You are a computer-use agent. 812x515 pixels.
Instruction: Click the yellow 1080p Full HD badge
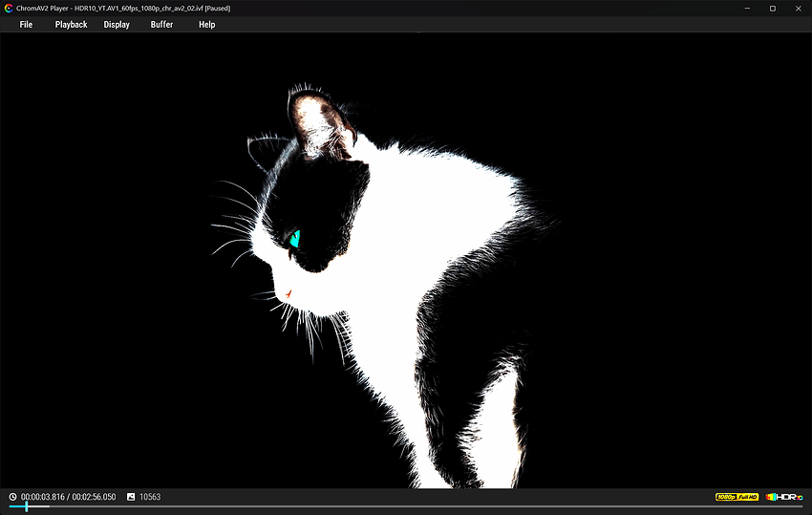737,497
